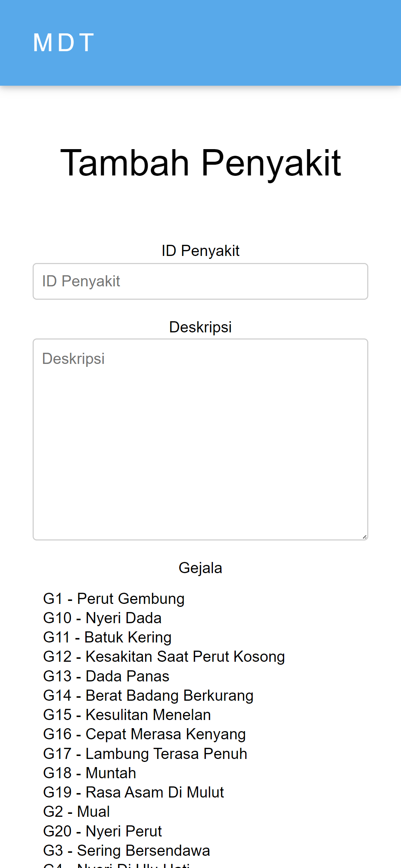The image size is (401, 868).
Task: Choose G14 - Berat Badang Berkurang
Action: (148, 696)
